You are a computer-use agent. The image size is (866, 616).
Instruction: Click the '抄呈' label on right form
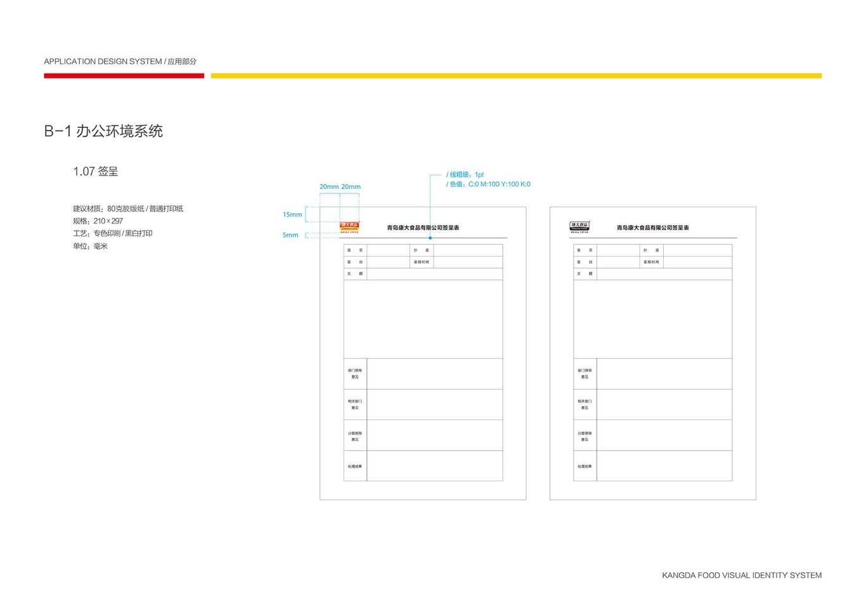[x=651, y=250]
